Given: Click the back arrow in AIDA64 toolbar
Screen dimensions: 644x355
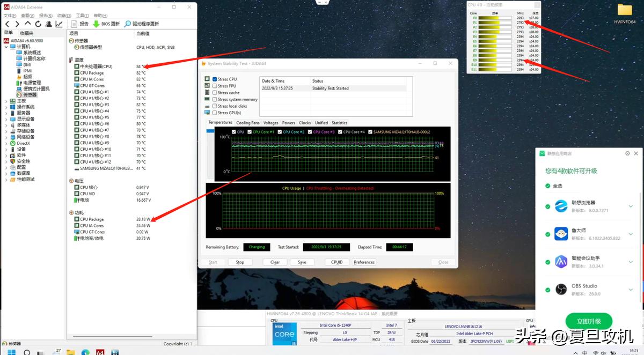Looking at the screenshot, I should click(7, 24).
